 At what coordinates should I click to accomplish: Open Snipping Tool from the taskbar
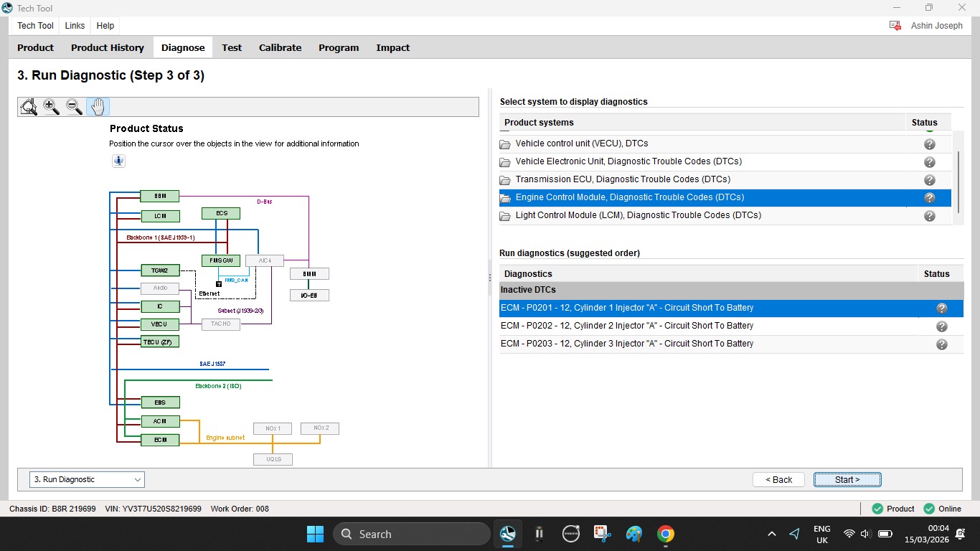603,534
